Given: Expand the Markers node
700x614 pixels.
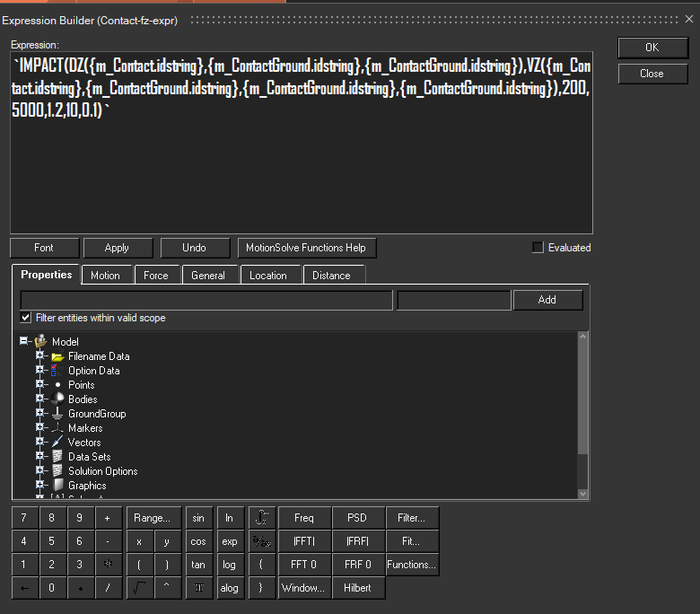Looking at the screenshot, I should coord(39,427).
